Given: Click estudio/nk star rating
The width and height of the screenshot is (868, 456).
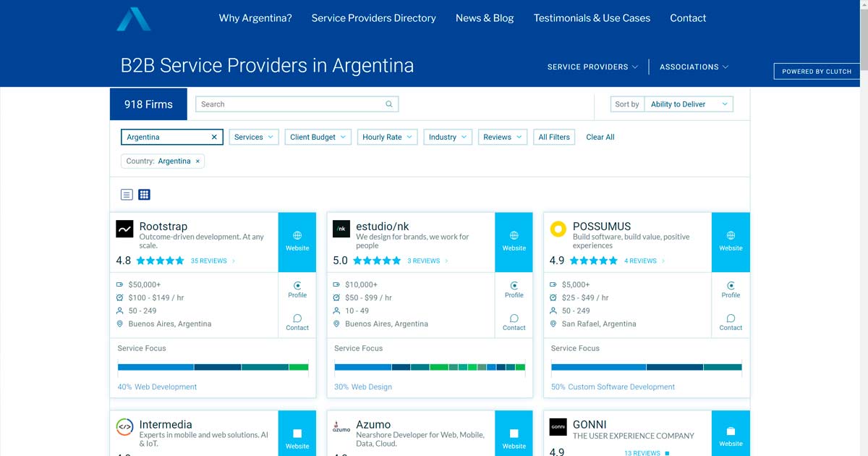Looking at the screenshot, I should pyautogui.click(x=377, y=261).
